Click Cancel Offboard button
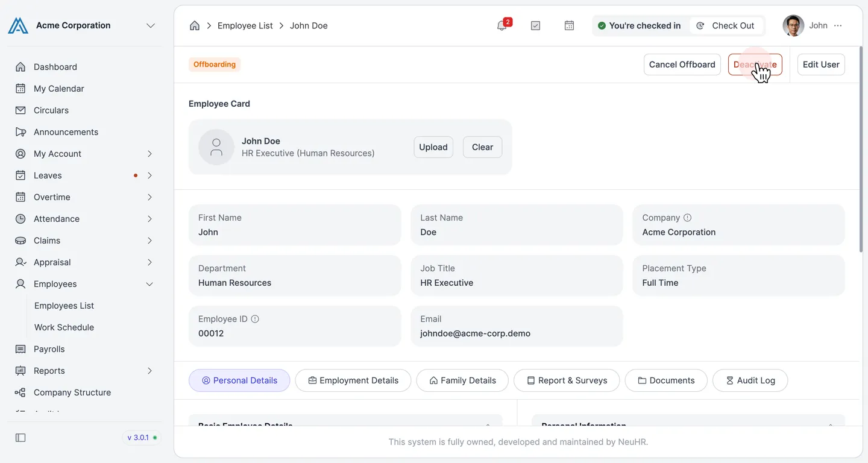 pyautogui.click(x=682, y=65)
